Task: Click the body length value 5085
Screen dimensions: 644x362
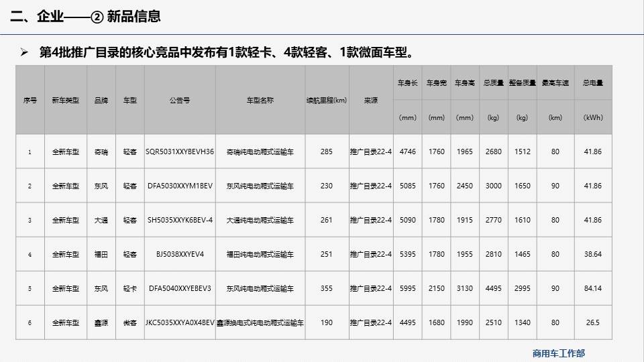Action: 407,186
